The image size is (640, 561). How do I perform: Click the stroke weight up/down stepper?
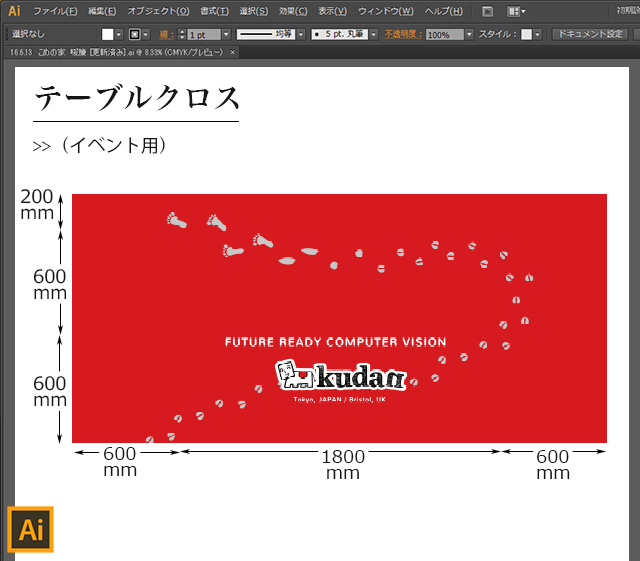click(x=182, y=34)
